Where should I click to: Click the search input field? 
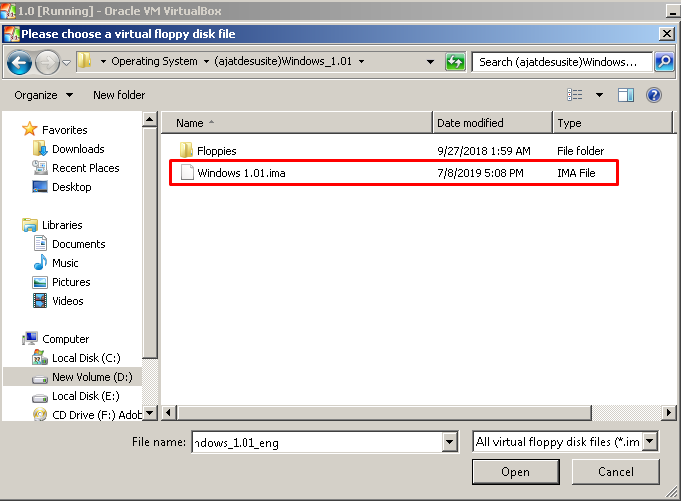click(x=562, y=62)
